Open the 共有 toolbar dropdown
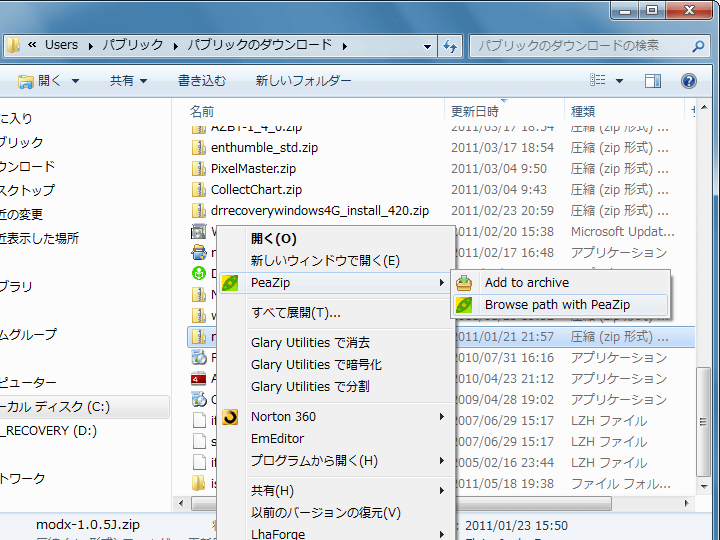720x540 pixels. pos(129,81)
